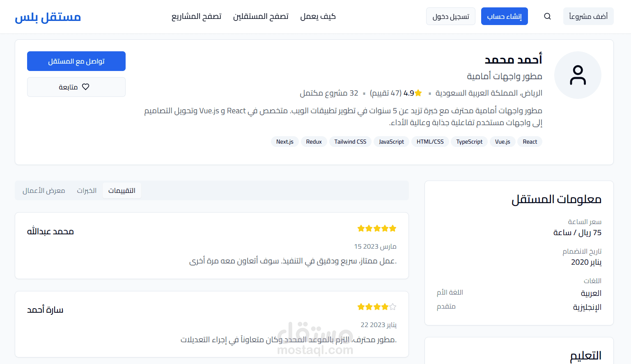The width and height of the screenshot is (631, 364).
Task: Click the heart icon in متابعة button
Action: click(85, 87)
